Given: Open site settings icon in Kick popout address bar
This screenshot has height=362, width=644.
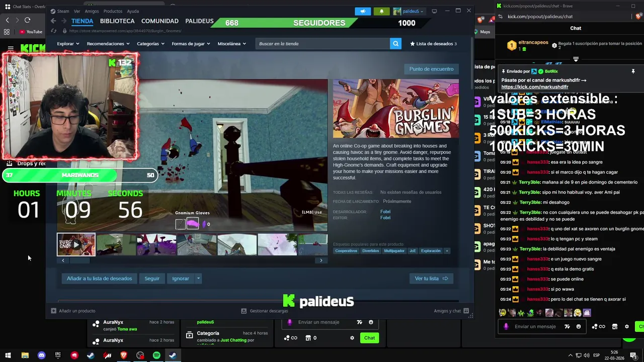Looking at the screenshot, I should point(501,17).
